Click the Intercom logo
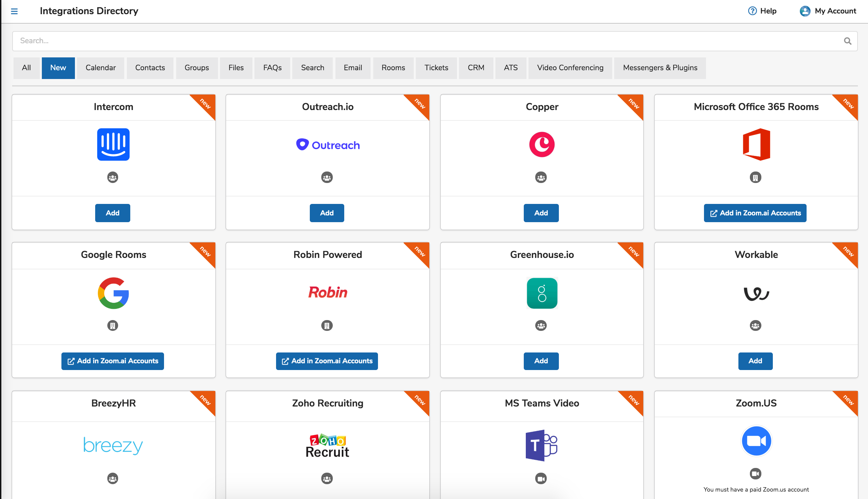 [x=113, y=144]
